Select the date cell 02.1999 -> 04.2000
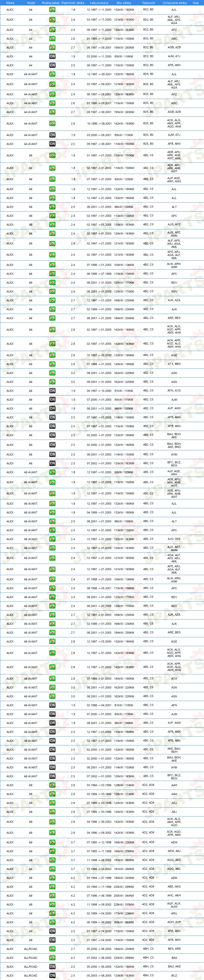This screenshot has height=980, width=204. [99, 913]
